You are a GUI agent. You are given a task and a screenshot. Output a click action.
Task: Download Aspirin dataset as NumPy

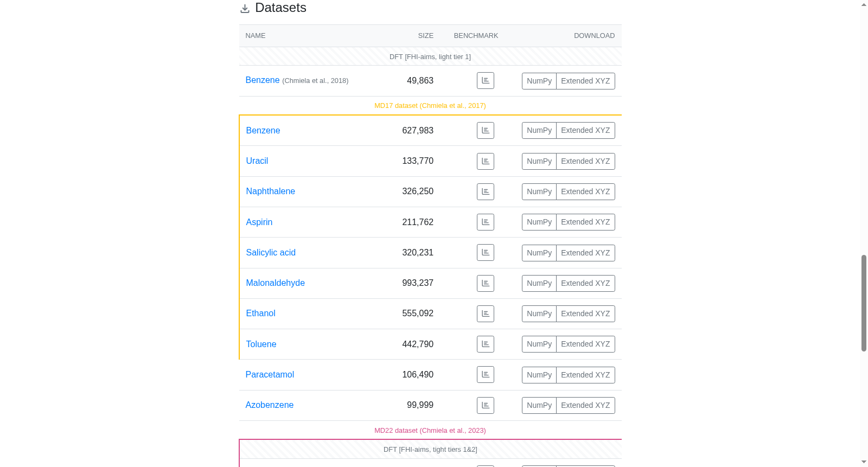[539, 222]
